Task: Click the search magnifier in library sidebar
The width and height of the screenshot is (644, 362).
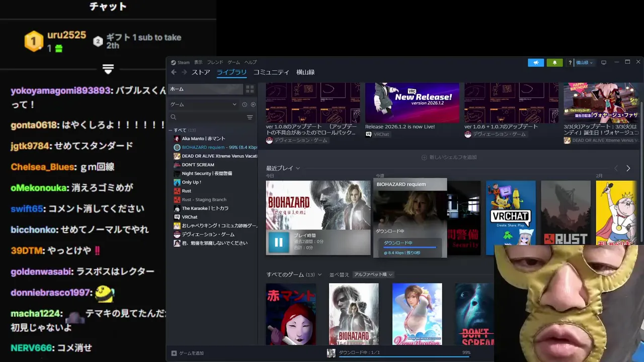Action: click(x=174, y=117)
